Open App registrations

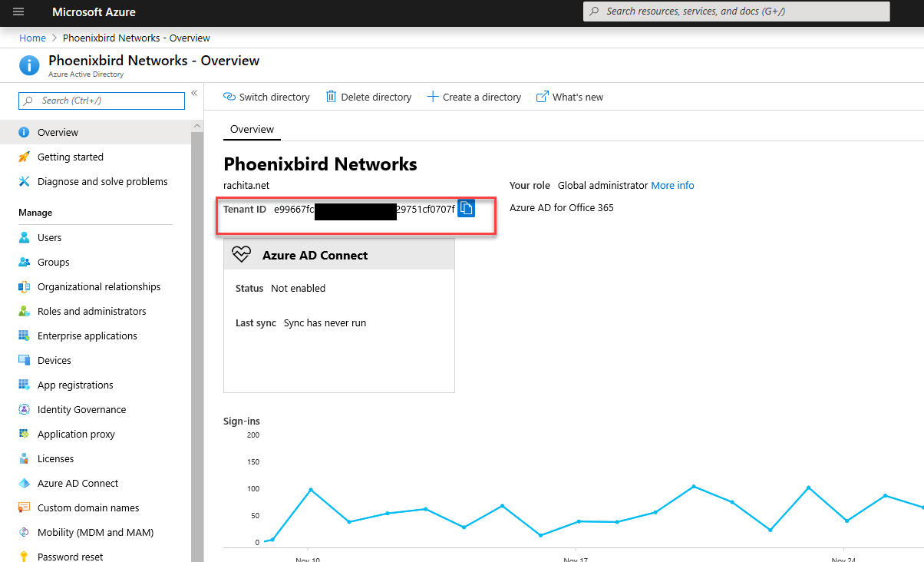click(x=74, y=385)
